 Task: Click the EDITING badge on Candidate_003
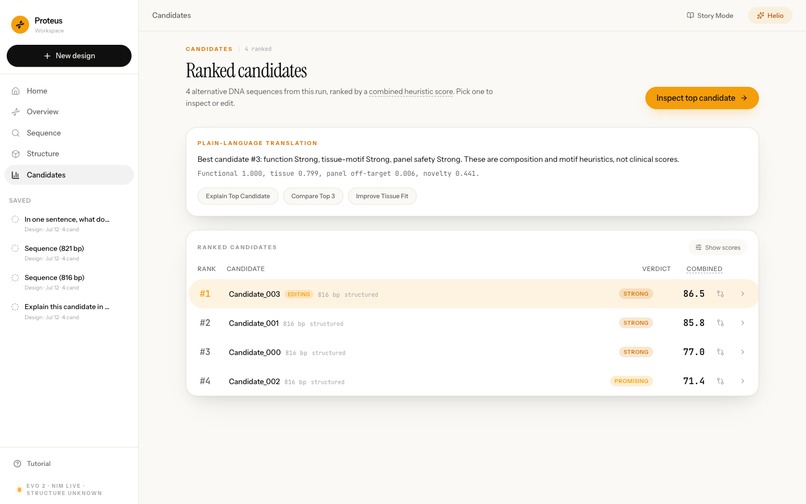point(299,294)
